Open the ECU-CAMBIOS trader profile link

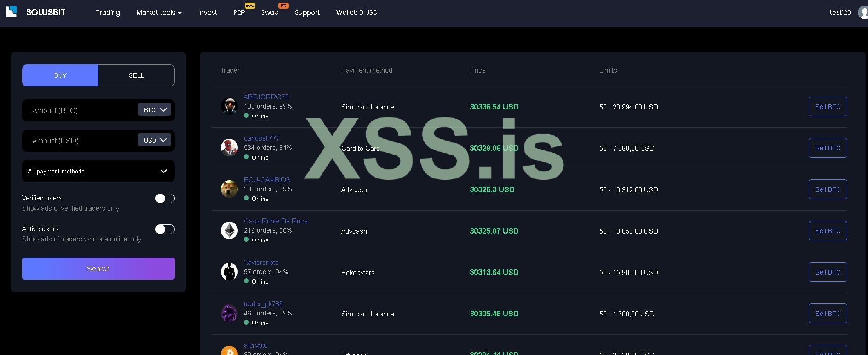pyautogui.click(x=267, y=180)
